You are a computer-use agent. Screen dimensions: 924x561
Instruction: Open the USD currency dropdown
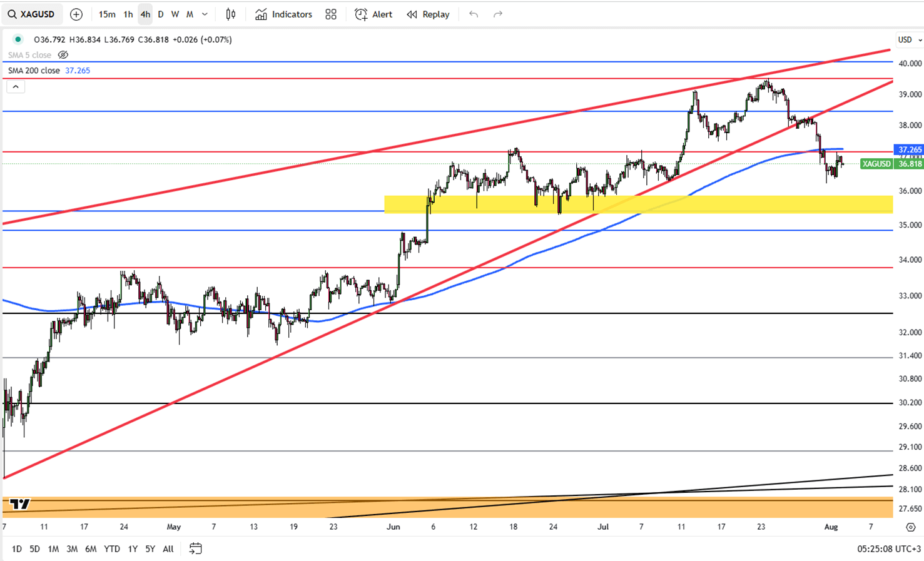[x=910, y=39]
